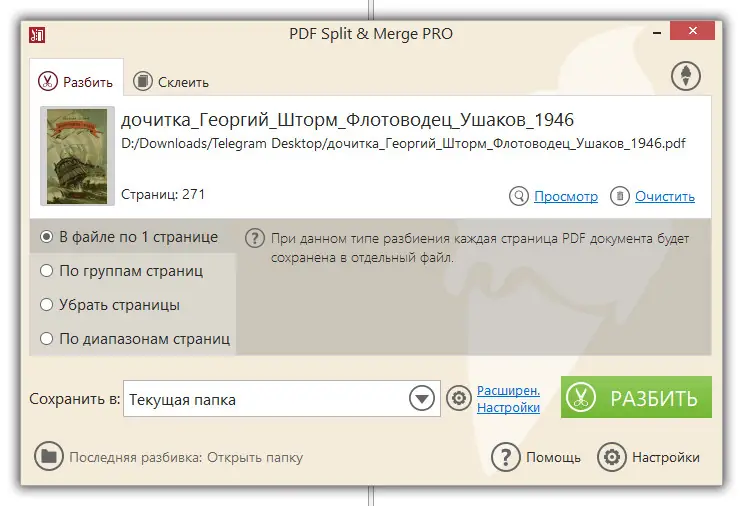The height and width of the screenshot is (506, 743).
Task: Click the gear icon beside Расширен. Настройки
Action: click(458, 398)
